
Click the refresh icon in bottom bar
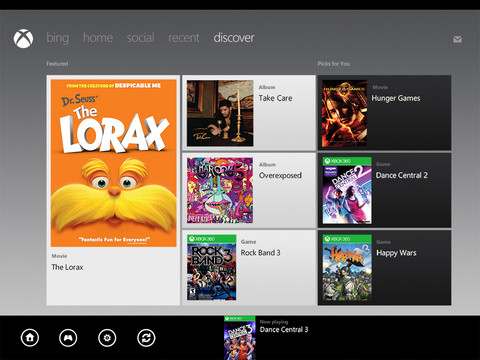[146, 338]
